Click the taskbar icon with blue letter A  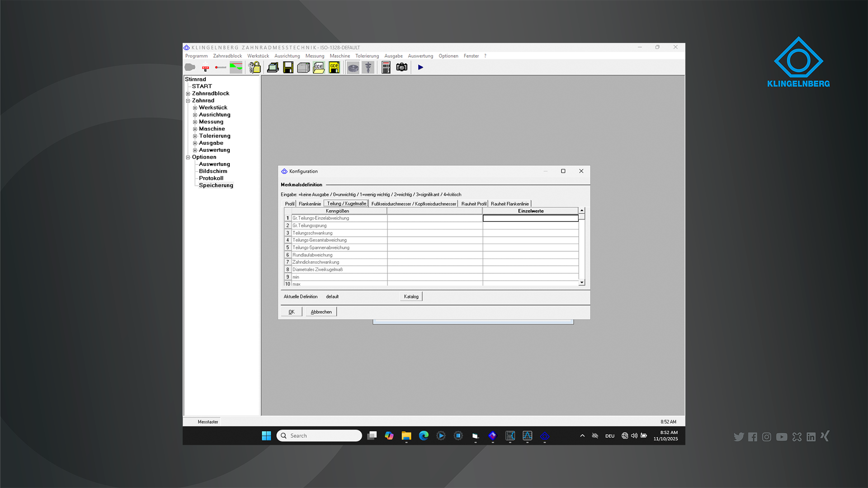(x=528, y=436)
